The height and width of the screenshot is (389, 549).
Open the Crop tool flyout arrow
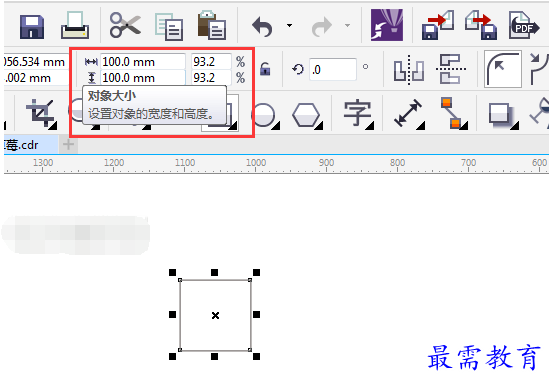point(53,126)
